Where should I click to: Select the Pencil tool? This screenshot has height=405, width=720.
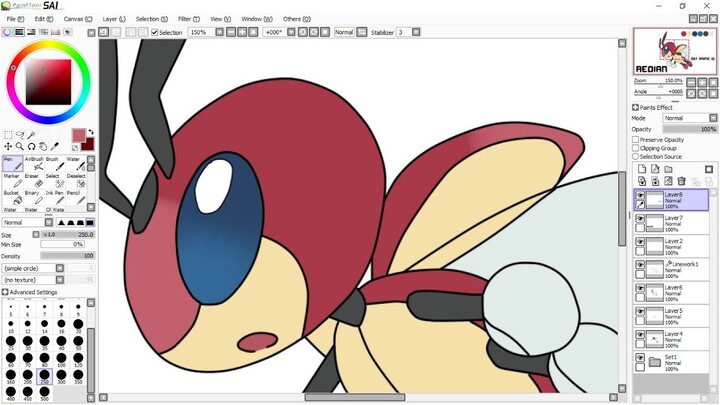[x=75, y=197]
